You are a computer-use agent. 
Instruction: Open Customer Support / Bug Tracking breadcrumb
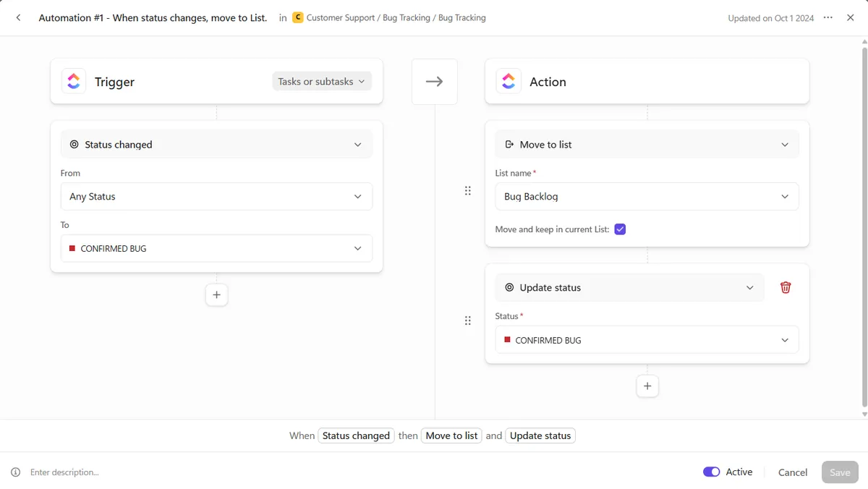[x=396, y=17]
